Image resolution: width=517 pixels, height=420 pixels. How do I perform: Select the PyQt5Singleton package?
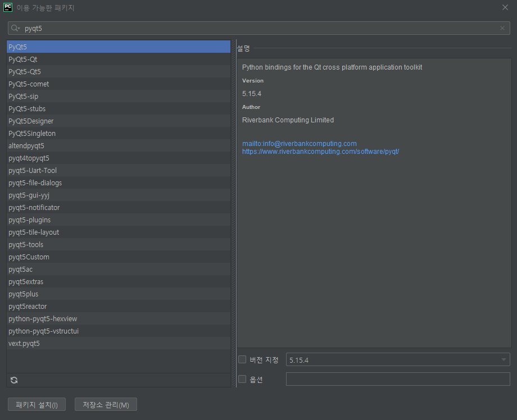click(x=119, y=134)
